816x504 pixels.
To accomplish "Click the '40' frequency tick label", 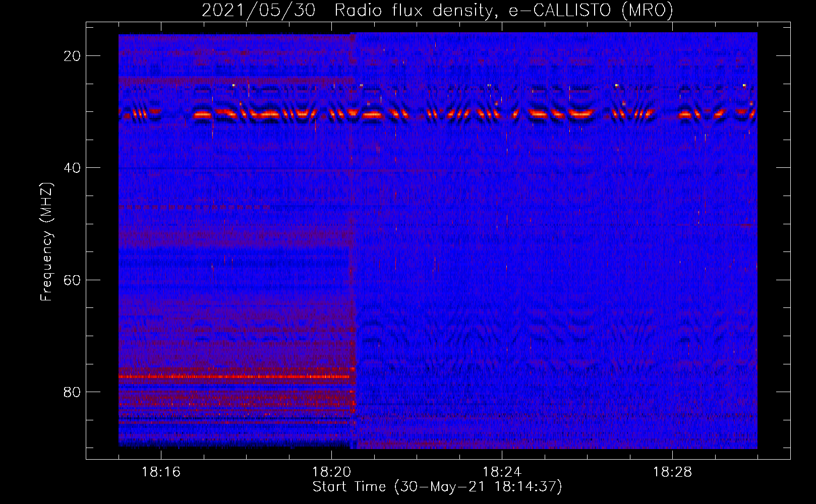I will [72, 168].
